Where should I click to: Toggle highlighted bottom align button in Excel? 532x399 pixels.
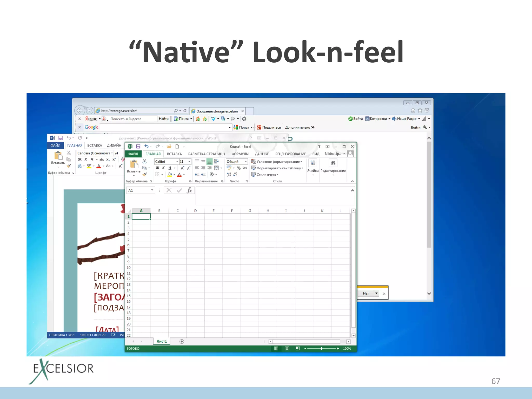[209, 162]
